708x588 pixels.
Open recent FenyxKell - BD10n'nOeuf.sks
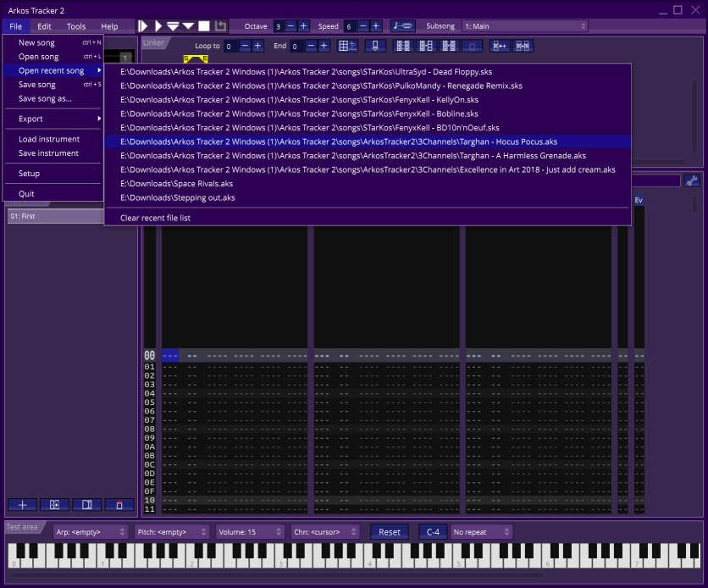coord(368,128)
